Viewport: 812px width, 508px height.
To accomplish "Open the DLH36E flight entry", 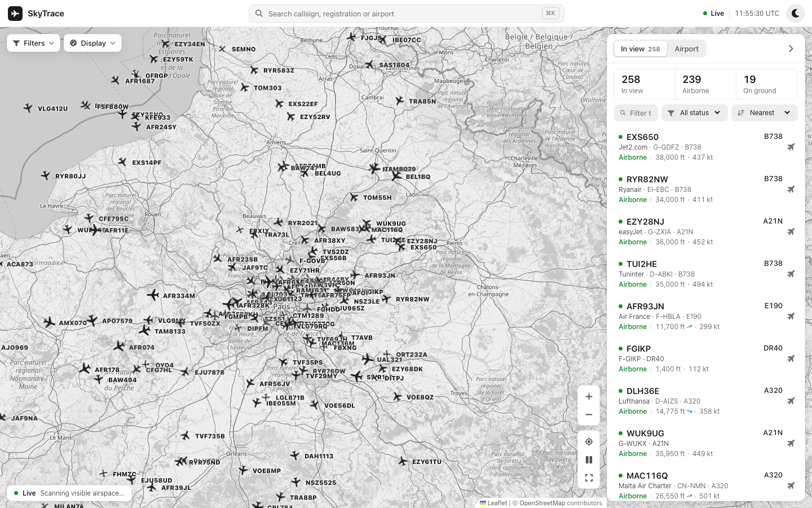I will [x=705, y=401].
